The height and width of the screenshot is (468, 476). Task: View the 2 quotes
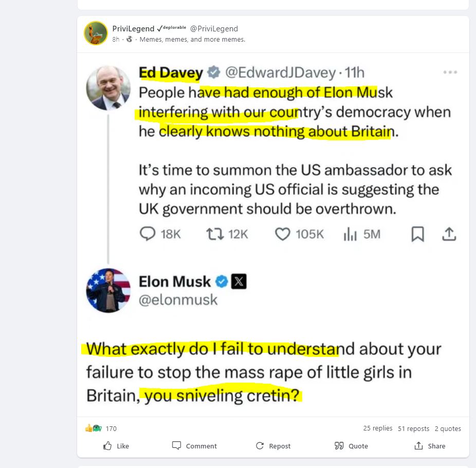[447, 428]
